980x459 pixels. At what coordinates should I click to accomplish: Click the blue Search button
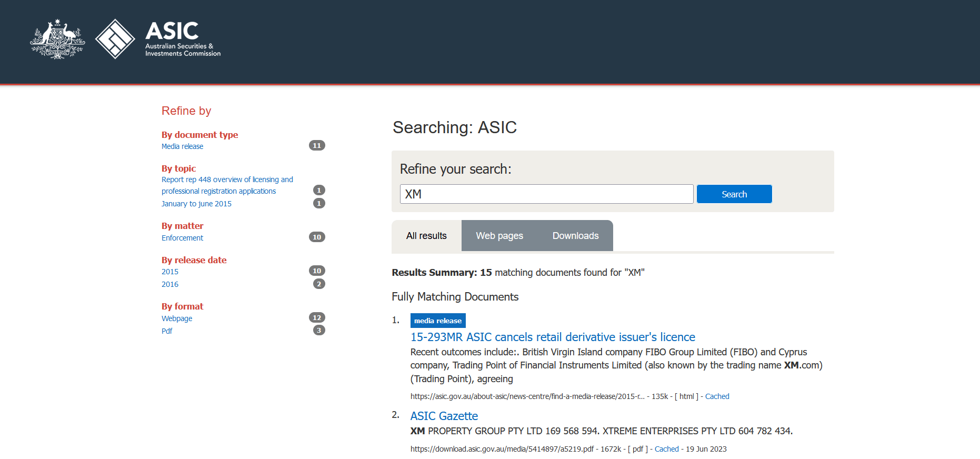click(734, 194)
